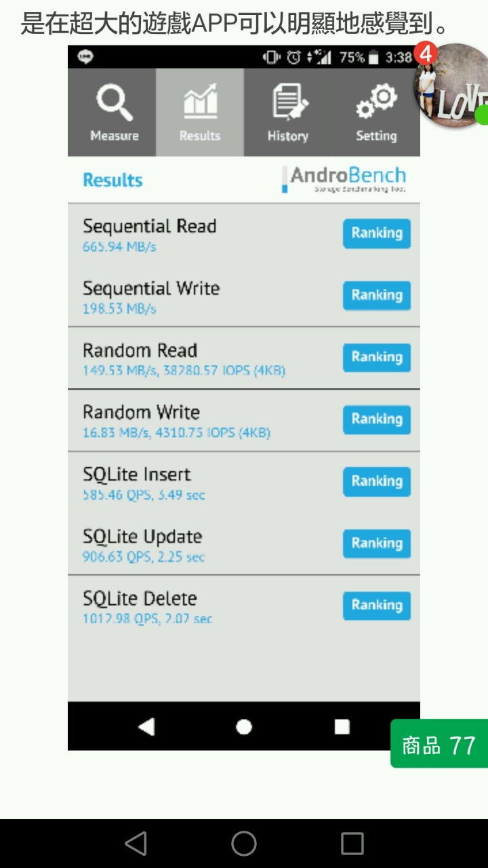Tap the recents square inside screenshot

(x=342, y=727)
